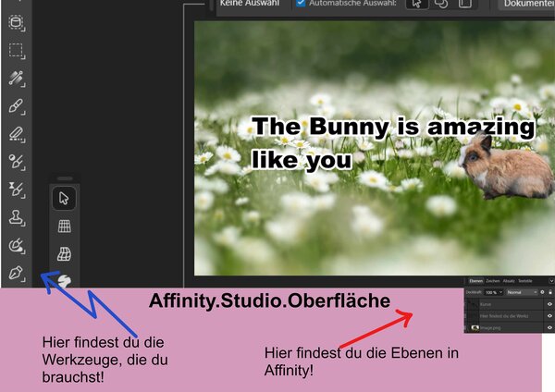Hide the Kurve layer

coord(549,303)
